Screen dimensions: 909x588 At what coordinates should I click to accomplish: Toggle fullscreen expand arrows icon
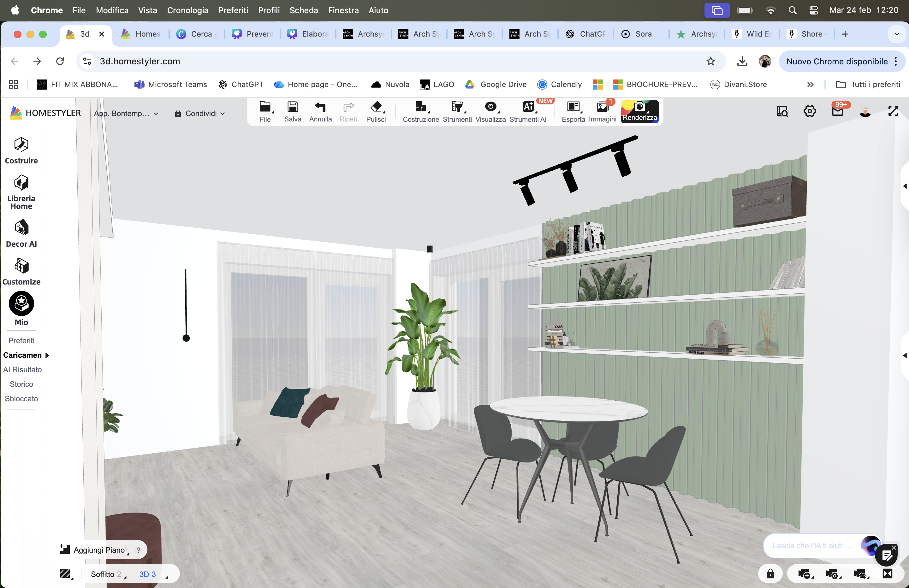893,111
